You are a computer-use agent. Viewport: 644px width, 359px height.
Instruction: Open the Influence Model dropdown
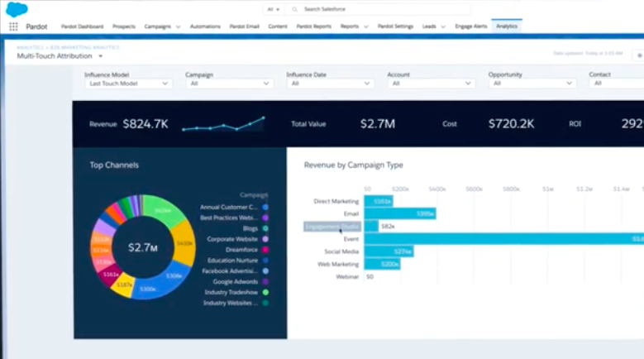tap(129, 84)
